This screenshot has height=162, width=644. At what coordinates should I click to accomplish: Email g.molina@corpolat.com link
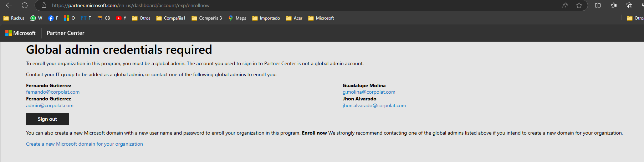[x=369, y=92]
